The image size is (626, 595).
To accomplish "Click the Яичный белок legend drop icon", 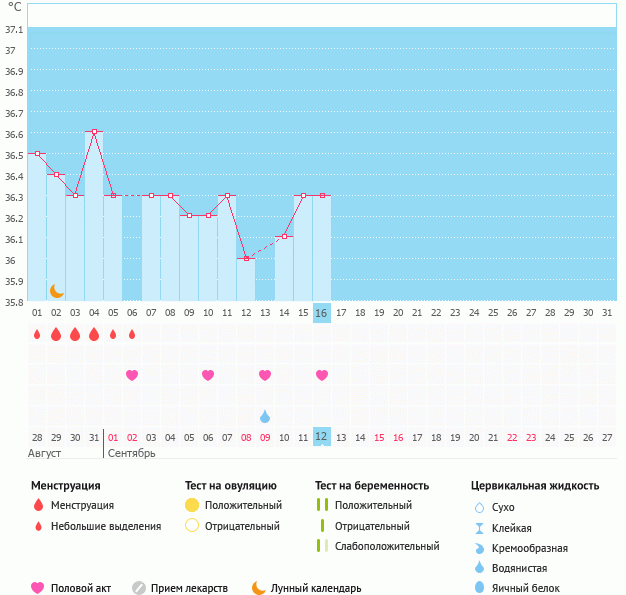I will [479, 588].
